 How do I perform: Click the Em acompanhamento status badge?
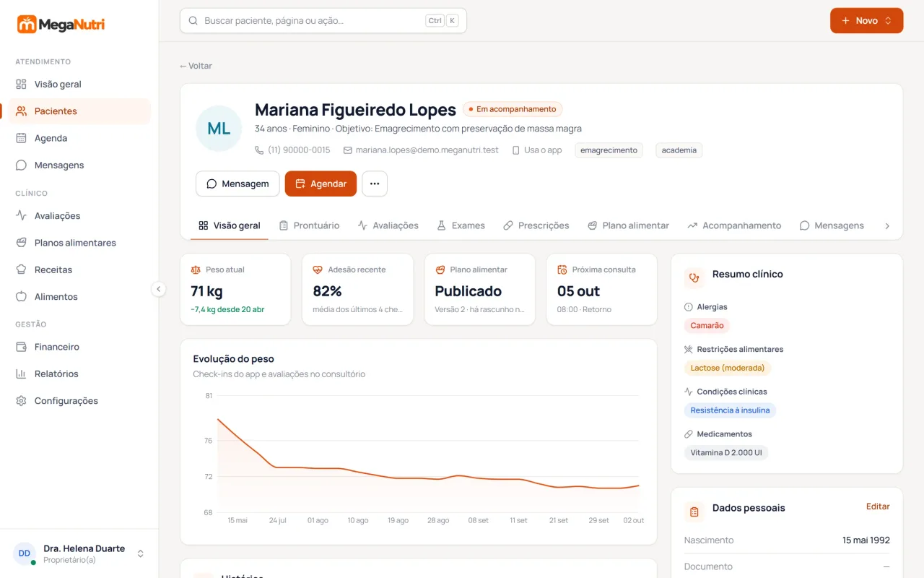pyautogui.click(x=513, y=109)
